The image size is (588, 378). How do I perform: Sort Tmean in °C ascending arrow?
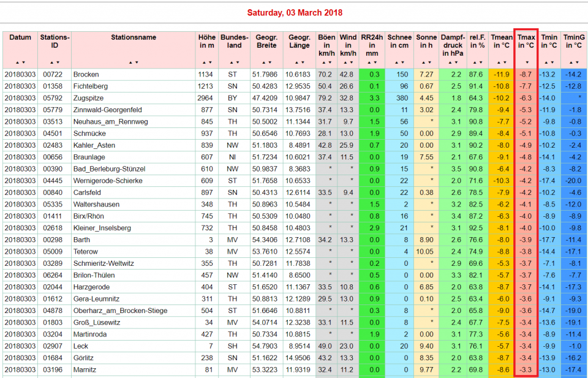pyautogui.click(x=499, y=62)
